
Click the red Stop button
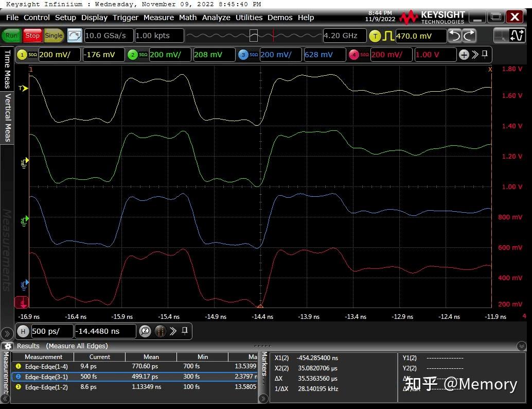[x=32, y=36]
